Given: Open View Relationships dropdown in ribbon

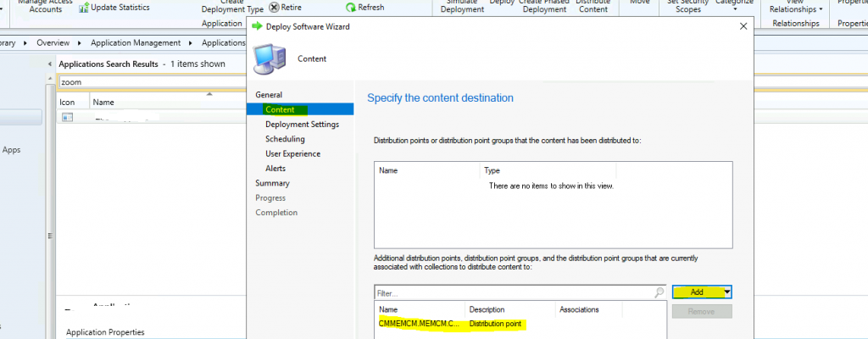Looking at the screenshot, I should point(796,7).
